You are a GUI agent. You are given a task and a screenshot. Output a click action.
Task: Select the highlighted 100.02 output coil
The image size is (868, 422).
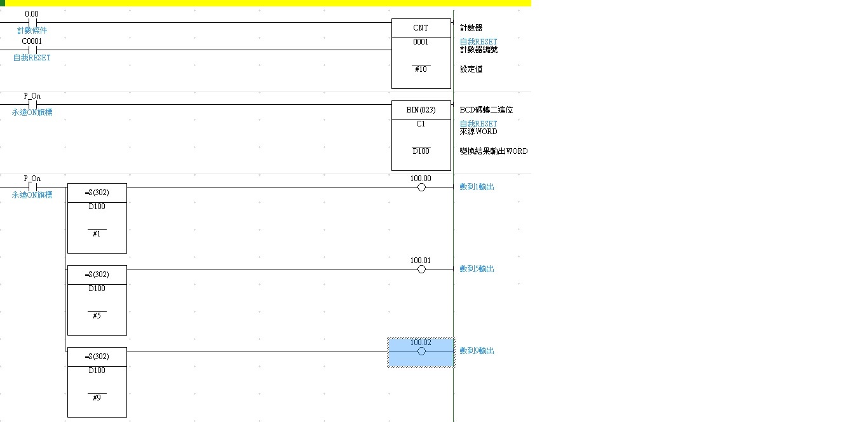tap(421, 351)
